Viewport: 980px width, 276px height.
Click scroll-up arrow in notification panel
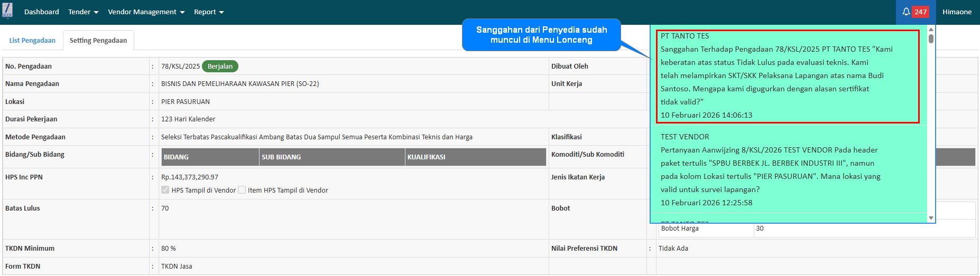click(931, 30)
